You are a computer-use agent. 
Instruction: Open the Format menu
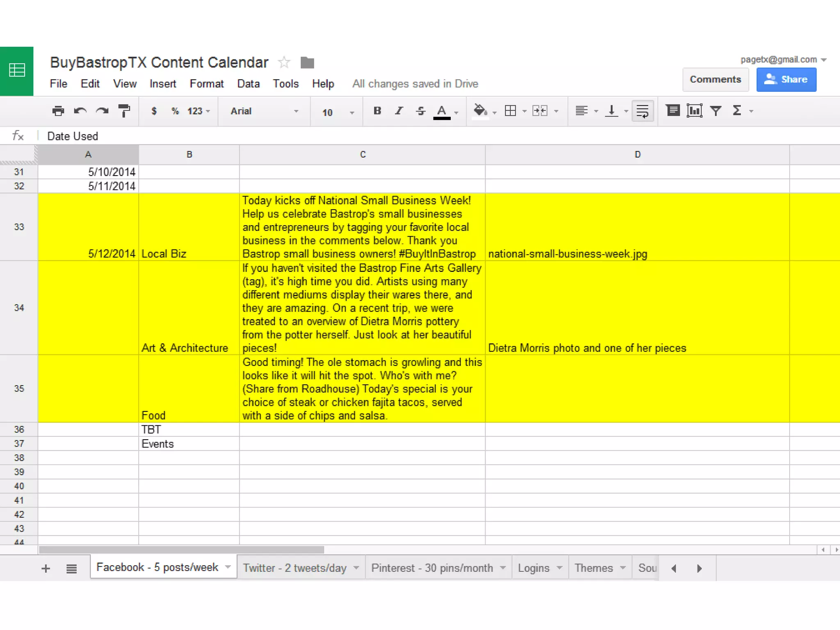point(206,84)
